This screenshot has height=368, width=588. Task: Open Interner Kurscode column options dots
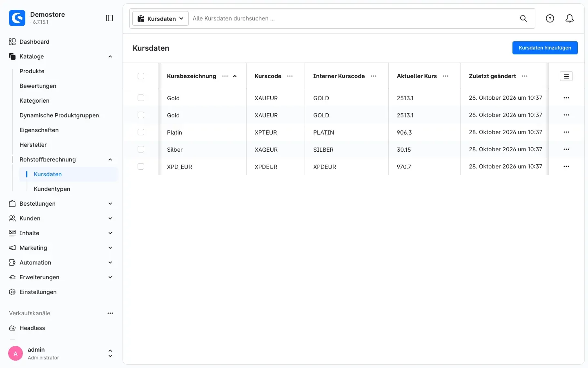(x=374, y=76)
